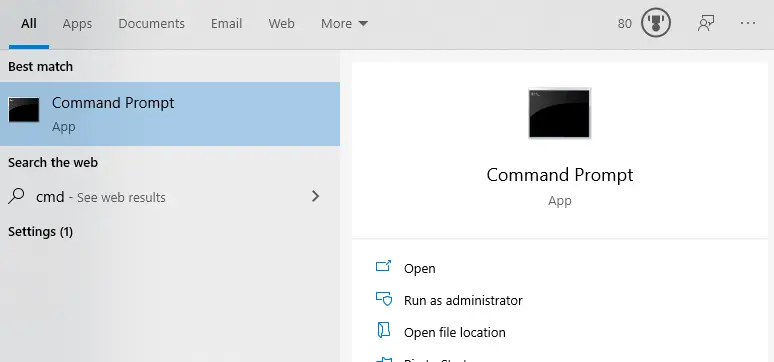Click the shield icon for Run as administrator
The image size is (774, 362).
click(x=384, y=299)
